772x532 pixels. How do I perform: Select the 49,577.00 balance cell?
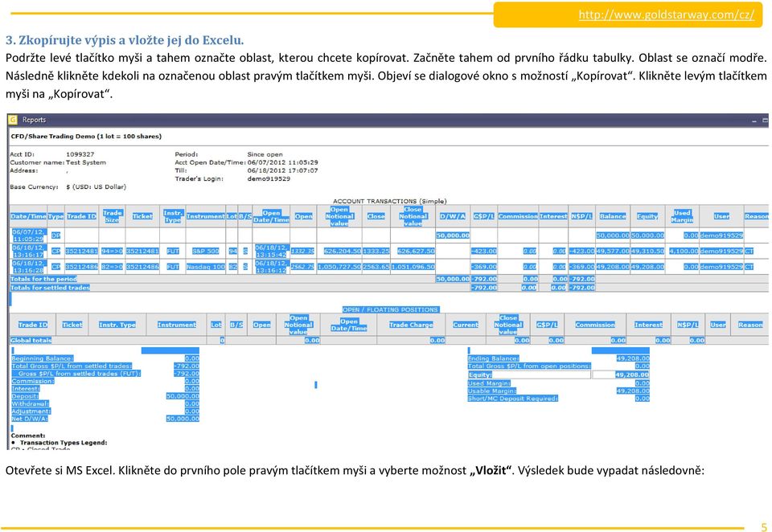pos(613,251)
